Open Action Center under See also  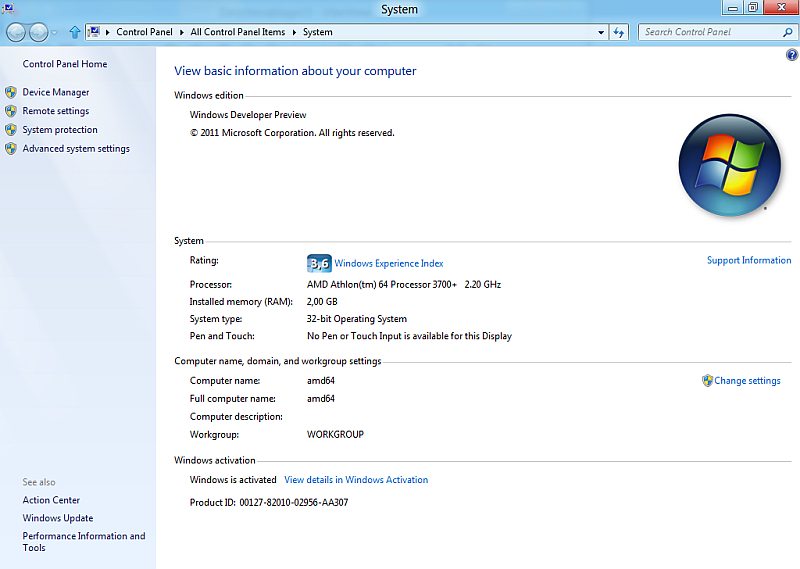click(x=51, y=500)
